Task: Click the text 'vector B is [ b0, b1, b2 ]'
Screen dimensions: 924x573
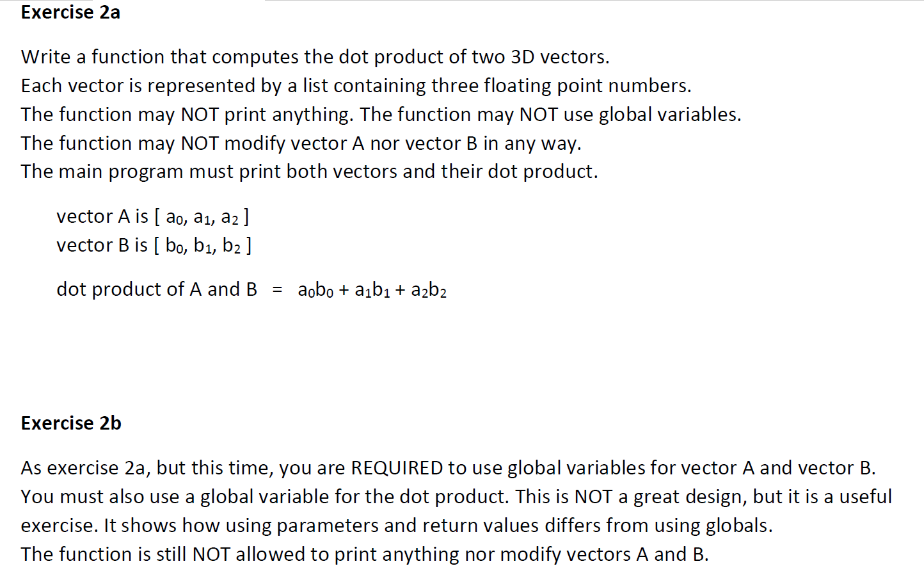Action: tap(154, 246)
